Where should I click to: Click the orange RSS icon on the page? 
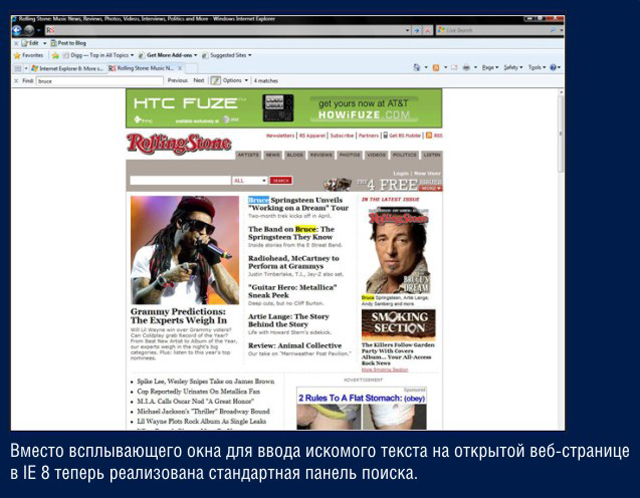pos(429,136)
